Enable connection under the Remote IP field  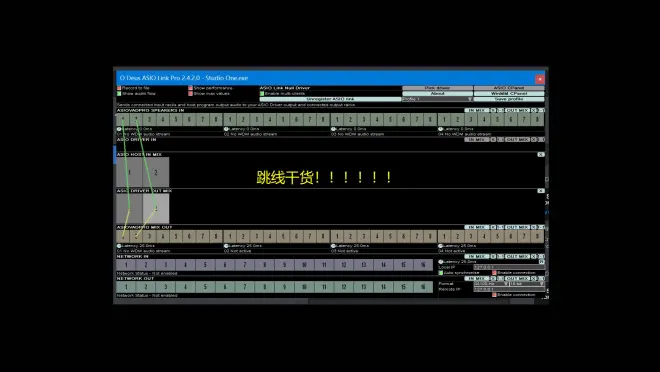coord(494,295)
